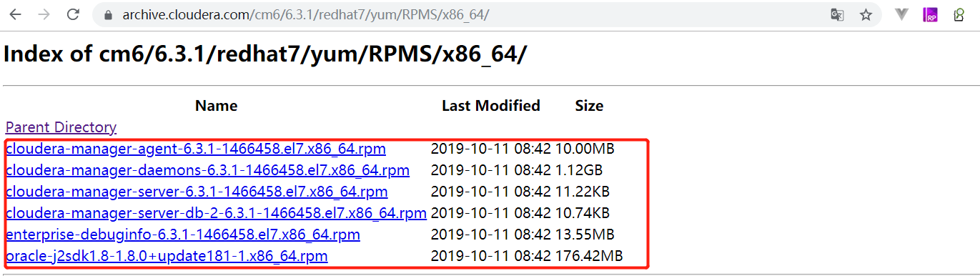Click the oracle-j2sdk rpm's modified date
The image size is (980, 276).
(x=491, y=257)
